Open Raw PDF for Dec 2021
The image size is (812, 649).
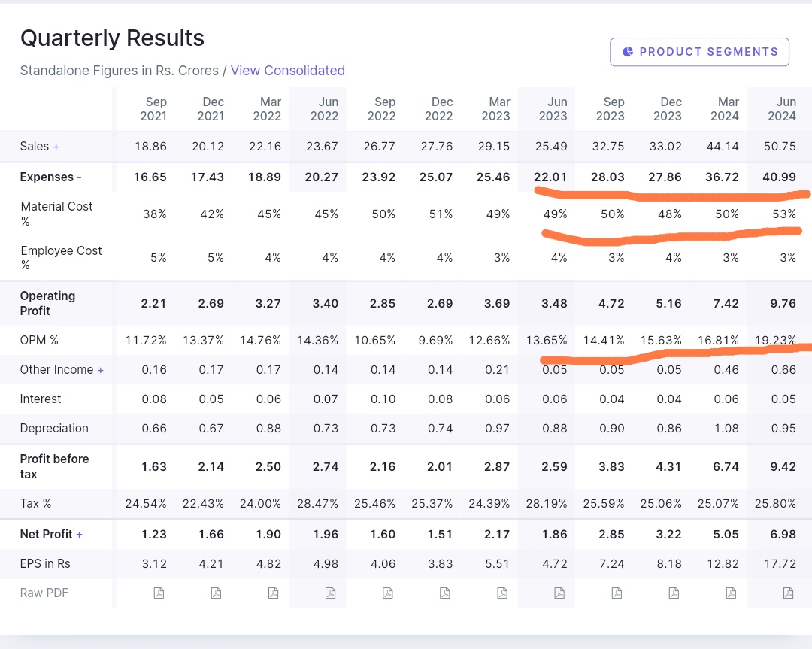click(x=216, y=593)
